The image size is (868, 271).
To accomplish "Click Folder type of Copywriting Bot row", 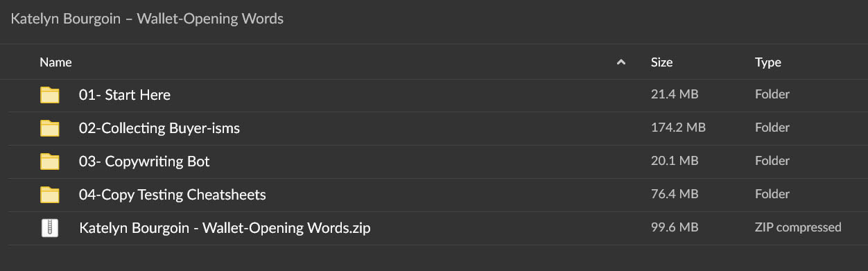I will tap(772, 161).
